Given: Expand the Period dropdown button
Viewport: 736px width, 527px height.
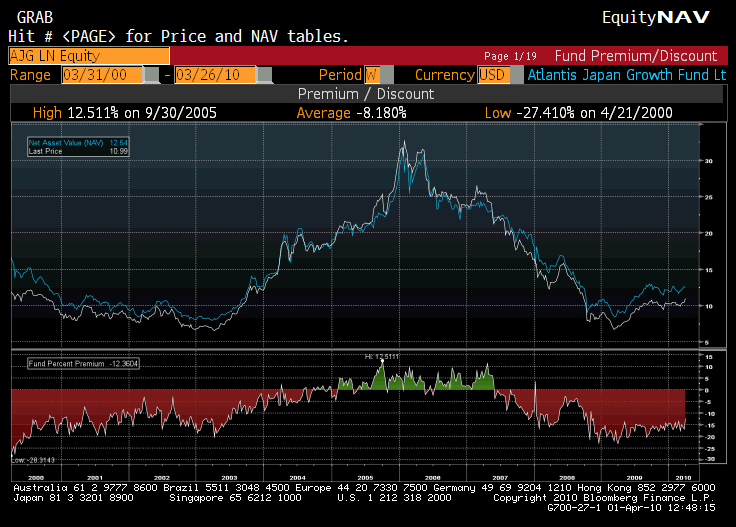Looking at the screenshot, I should pos(387,75).
